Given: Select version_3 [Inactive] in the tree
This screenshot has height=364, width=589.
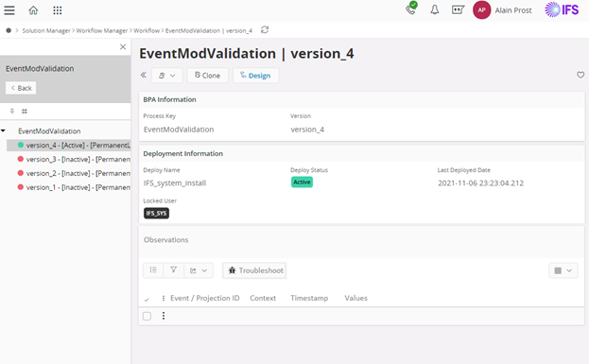Looking at the screenshot, I should 74,159.
